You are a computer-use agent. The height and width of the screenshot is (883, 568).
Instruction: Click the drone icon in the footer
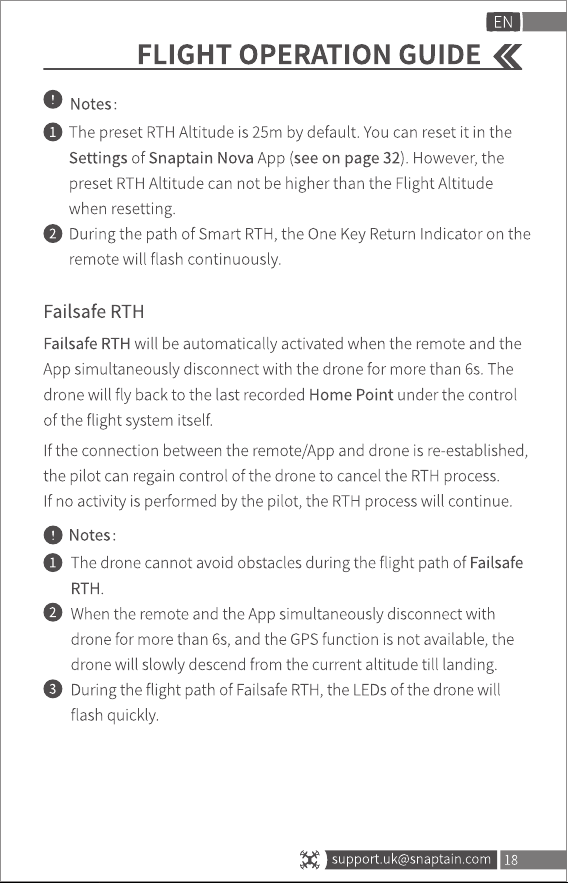click(x=310, y=860)
